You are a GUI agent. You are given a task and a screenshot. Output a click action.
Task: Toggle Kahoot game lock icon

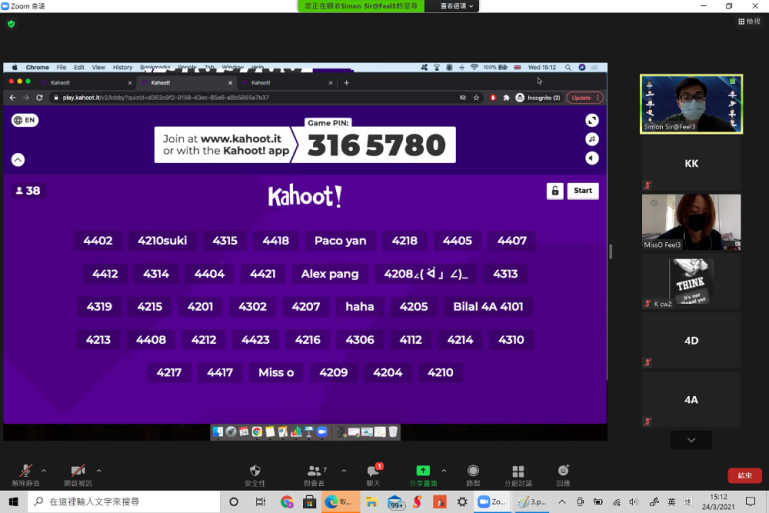point(555,191)
